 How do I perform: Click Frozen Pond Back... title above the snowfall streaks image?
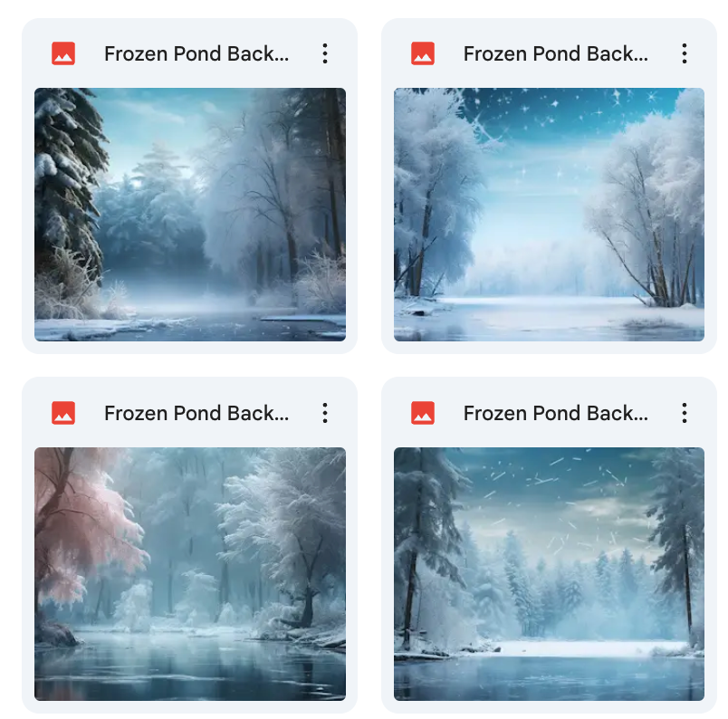tap(556, 413)
